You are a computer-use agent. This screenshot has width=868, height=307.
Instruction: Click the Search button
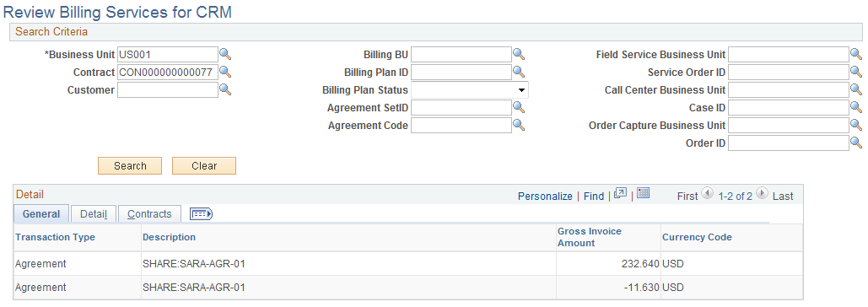[x=130, y=166]
